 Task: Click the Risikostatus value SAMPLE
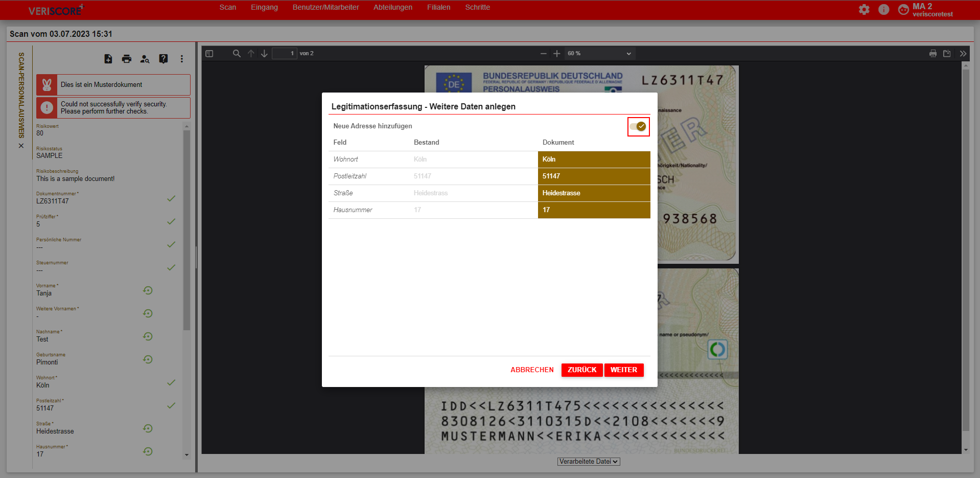click(x=50, y=156)
